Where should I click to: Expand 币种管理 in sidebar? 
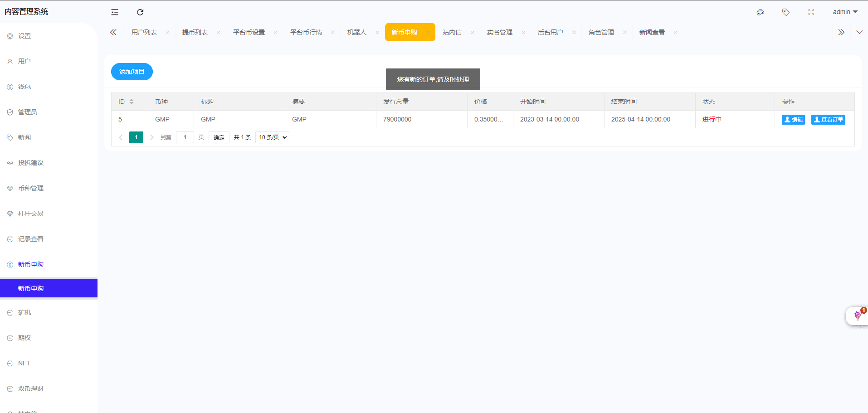(31, 188)
